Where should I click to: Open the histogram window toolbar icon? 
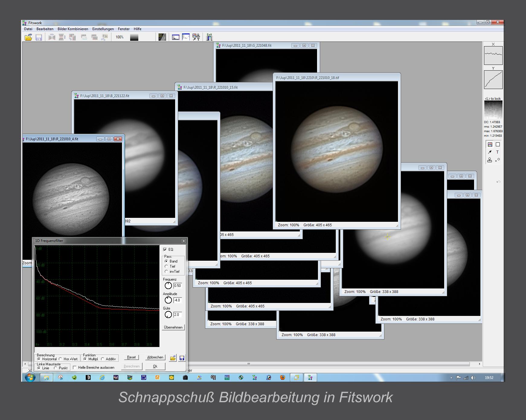(175, 37)
